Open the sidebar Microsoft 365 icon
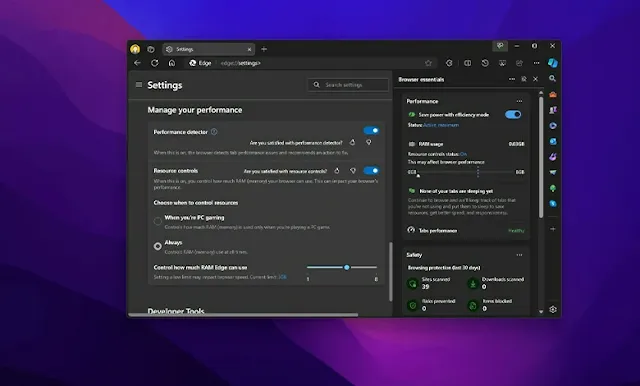 (553, 126)
